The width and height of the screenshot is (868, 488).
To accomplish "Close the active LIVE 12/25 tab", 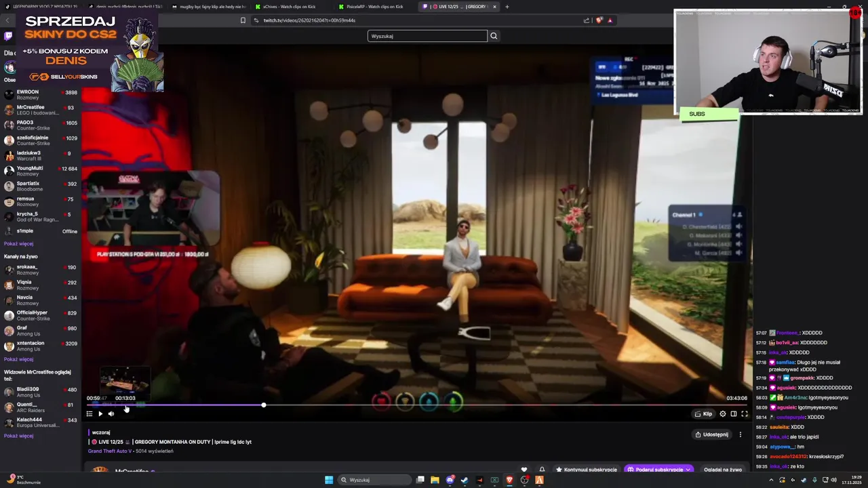I will tap(494, 7).
